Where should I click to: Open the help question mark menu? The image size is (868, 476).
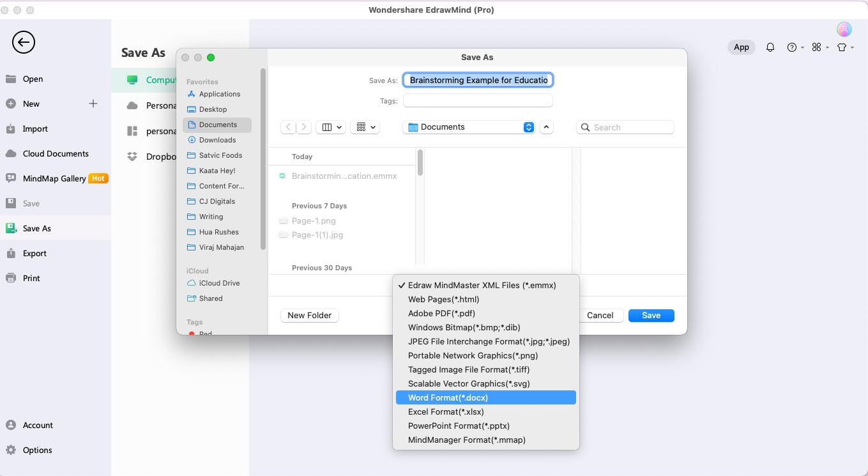792,47
